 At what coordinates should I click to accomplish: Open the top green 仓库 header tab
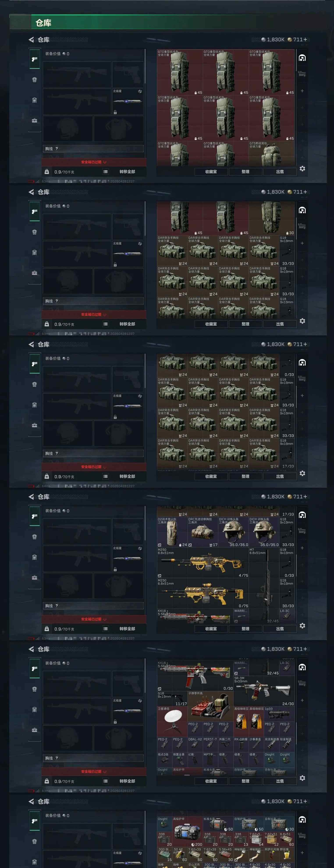[x=44, y=23]
